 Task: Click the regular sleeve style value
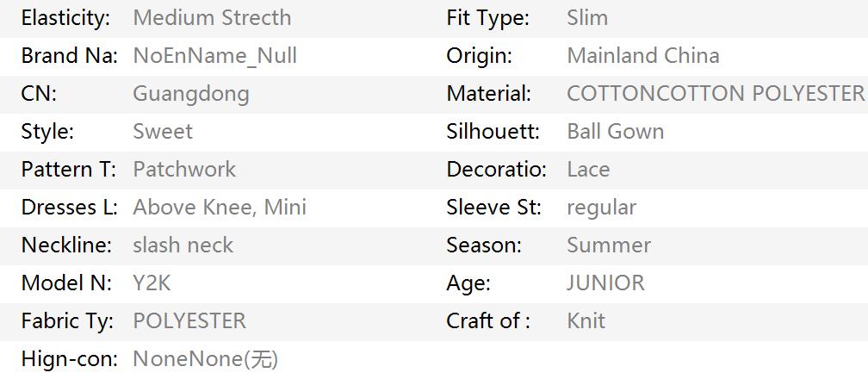(x=602, y=208)
